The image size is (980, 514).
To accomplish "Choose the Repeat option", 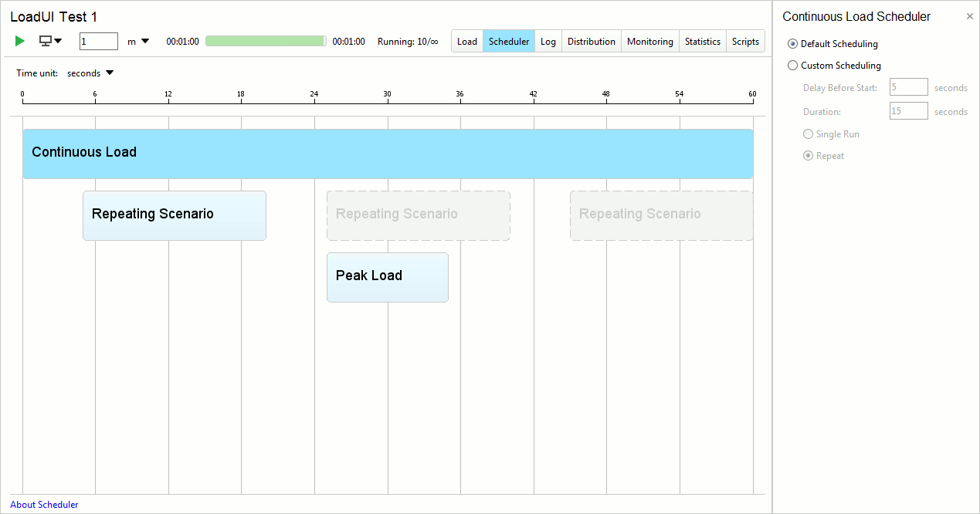I will pyautogui.click(x=808, y=155).
